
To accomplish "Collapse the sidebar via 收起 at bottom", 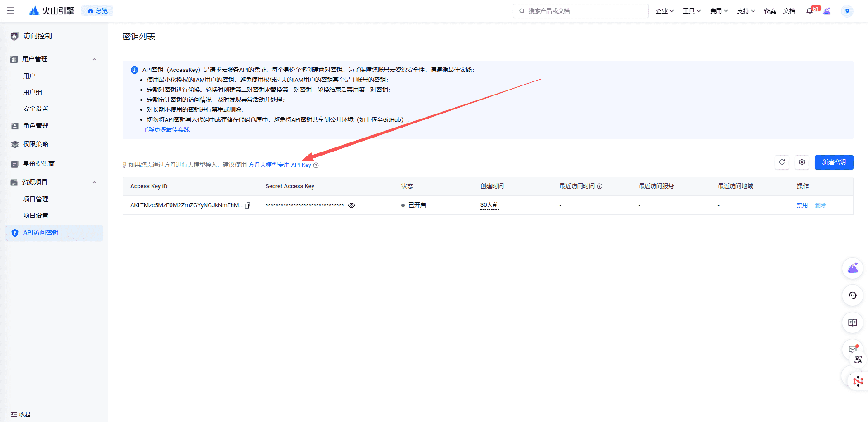I will click(x=21, y=414).
